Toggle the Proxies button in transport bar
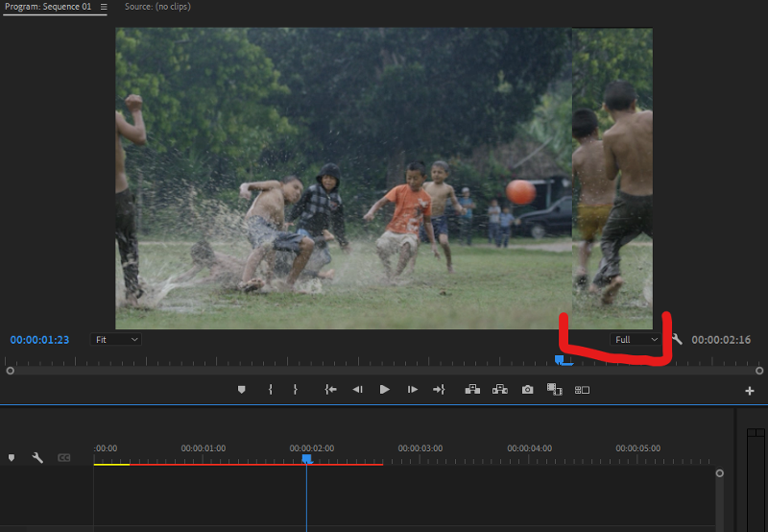Viewport: 768px width, 532px height. tap(582, 390)
